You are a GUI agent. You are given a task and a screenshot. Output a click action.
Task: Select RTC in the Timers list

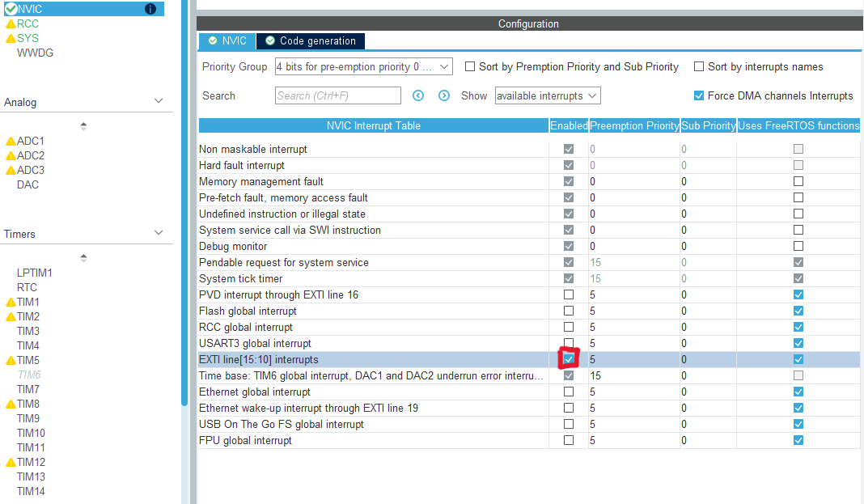point(27,287)
